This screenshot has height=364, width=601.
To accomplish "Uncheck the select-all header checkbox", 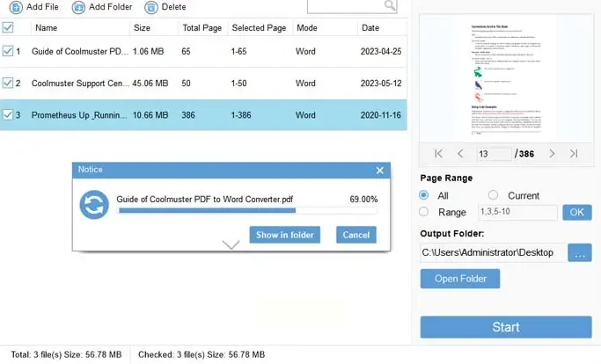I will point(8,27).
